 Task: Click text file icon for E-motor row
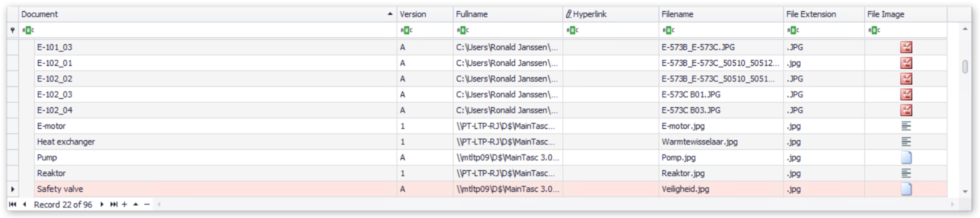point(906,126)
